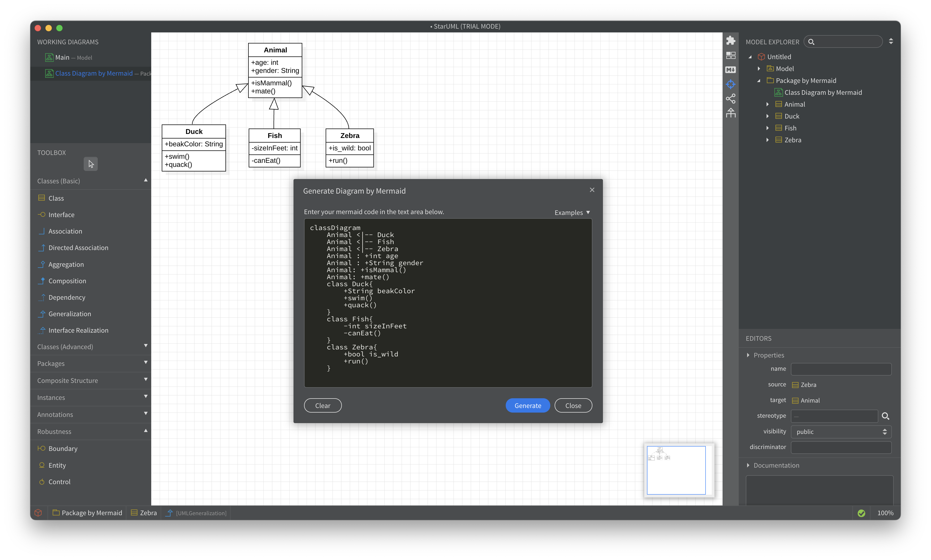Click the mermaid code text area

(448, 303)
